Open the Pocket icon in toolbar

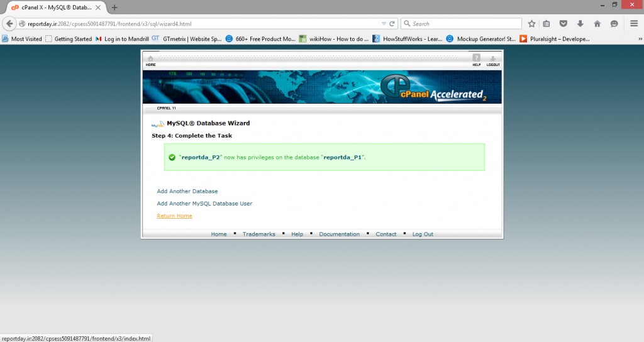[x=563, y=23]
